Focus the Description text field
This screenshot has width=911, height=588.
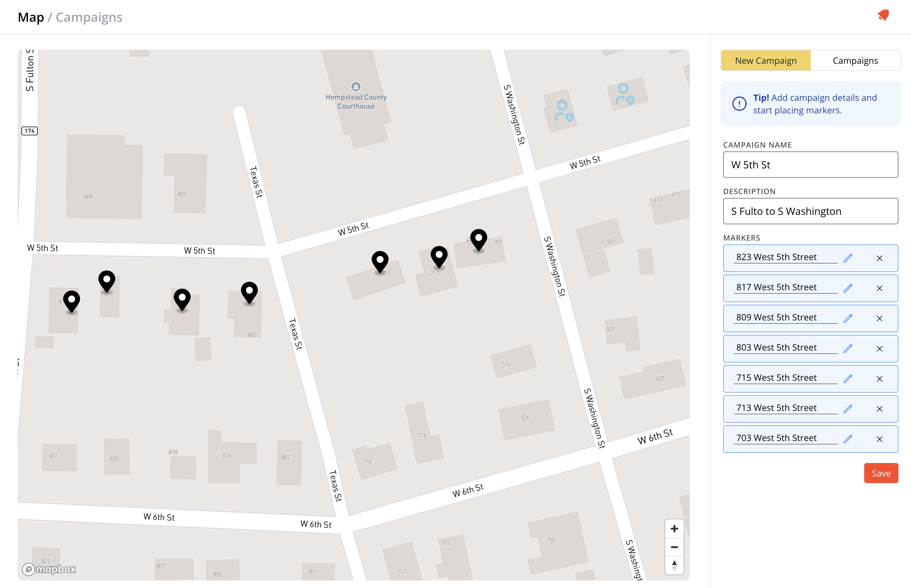(810, 211)
